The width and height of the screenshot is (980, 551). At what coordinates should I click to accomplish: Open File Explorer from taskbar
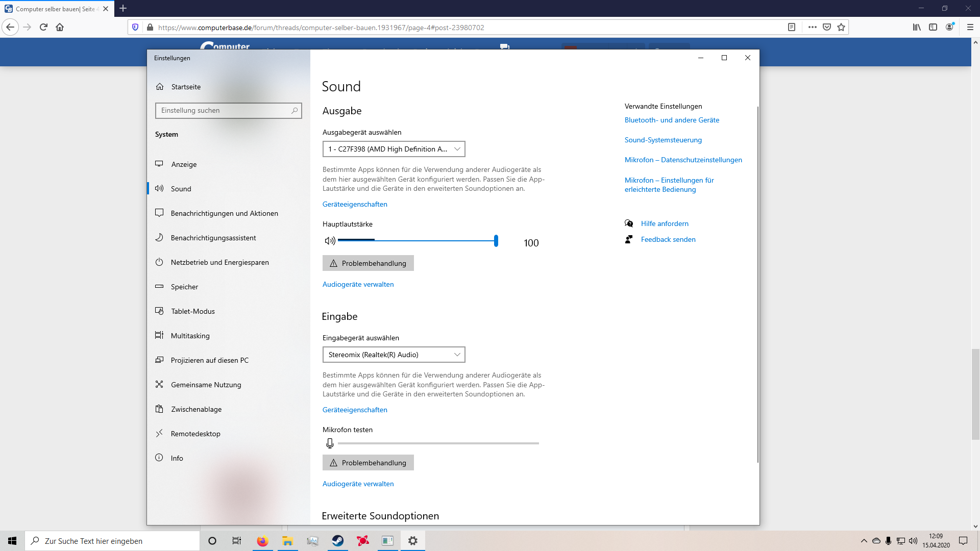pyautogui.click(x=287, y=541)
